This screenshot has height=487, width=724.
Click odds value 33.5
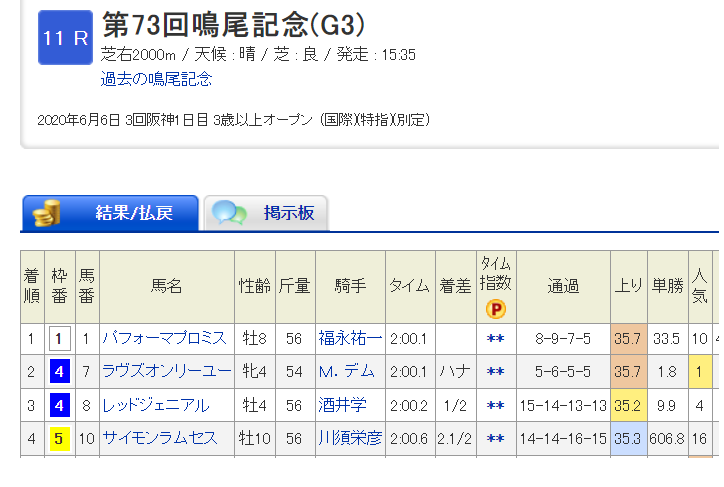tap(667, 338)
